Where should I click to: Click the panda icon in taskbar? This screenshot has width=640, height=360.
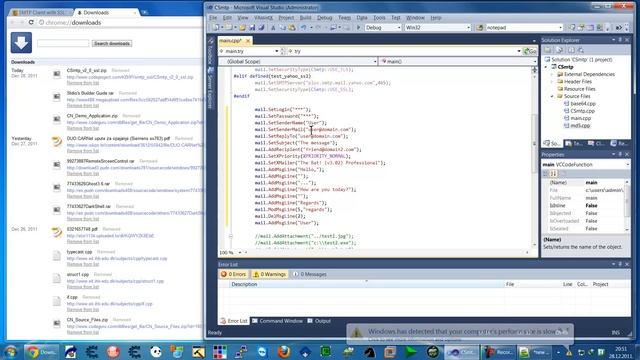click(x=156, y=351)
